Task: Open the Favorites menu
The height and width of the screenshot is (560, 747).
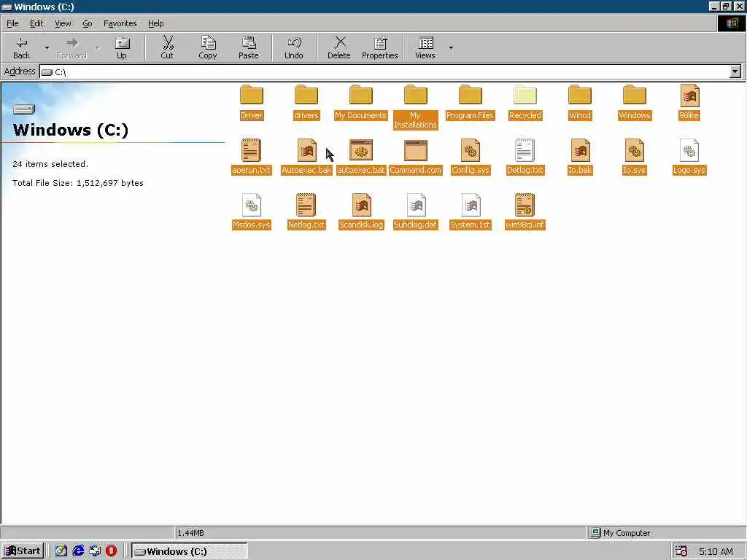Action: pyautogui.click(x=120, y=23)
